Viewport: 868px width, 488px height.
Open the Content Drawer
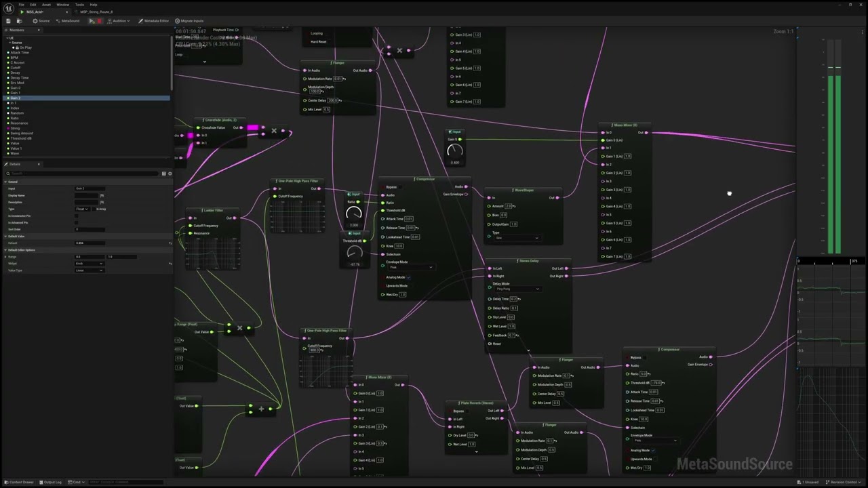click(x=20, y=482)
